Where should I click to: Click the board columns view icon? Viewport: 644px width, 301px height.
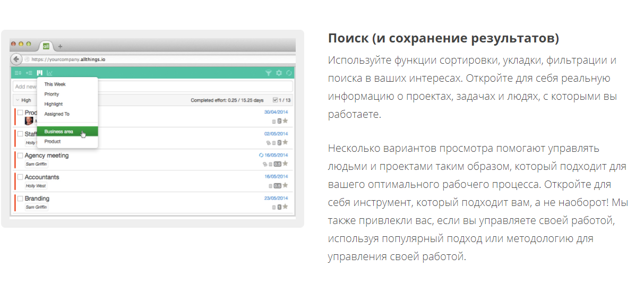[40, 73]
